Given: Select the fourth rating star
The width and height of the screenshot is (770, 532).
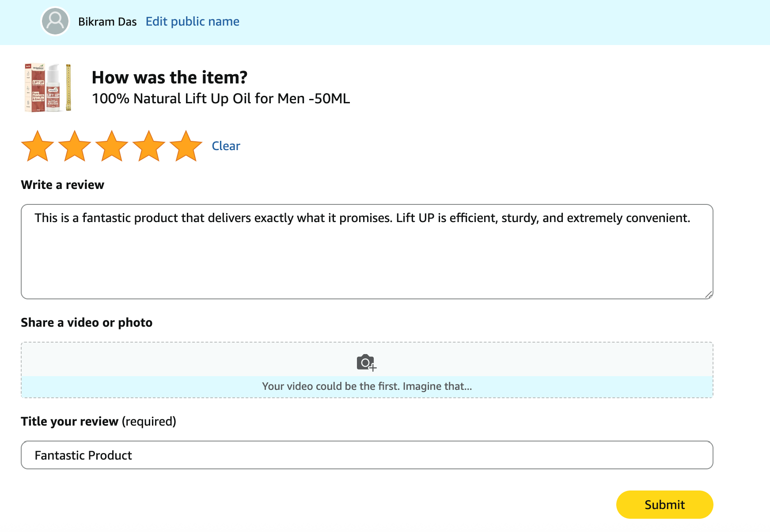Looking at the screenshot, I should pos(149,146).
